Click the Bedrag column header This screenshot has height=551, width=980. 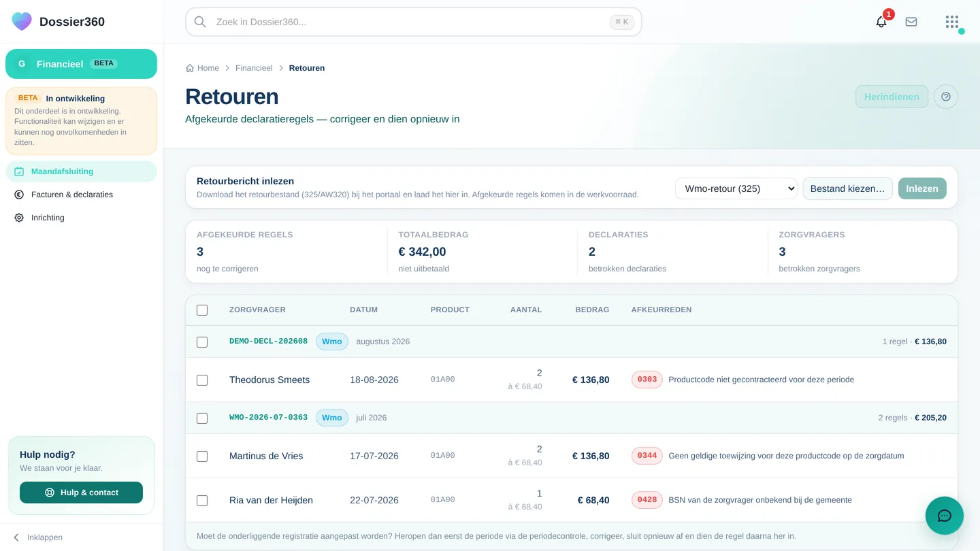click(x=592, y=310)
